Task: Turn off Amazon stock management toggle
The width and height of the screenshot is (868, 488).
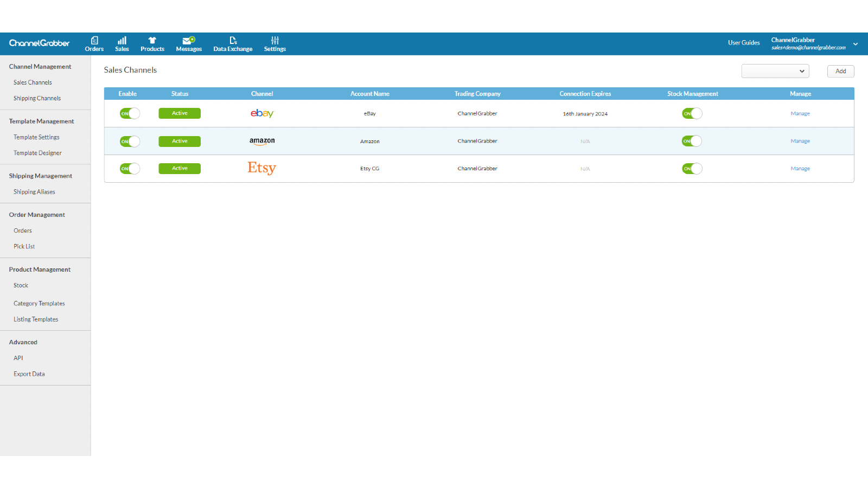Action: pos(692,141)
